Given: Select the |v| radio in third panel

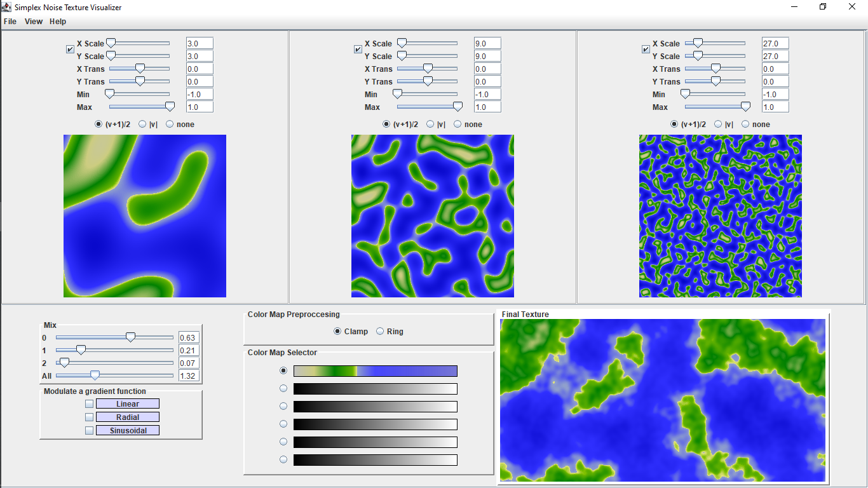Looking at the screenshot, I should (x=724, y=125).
